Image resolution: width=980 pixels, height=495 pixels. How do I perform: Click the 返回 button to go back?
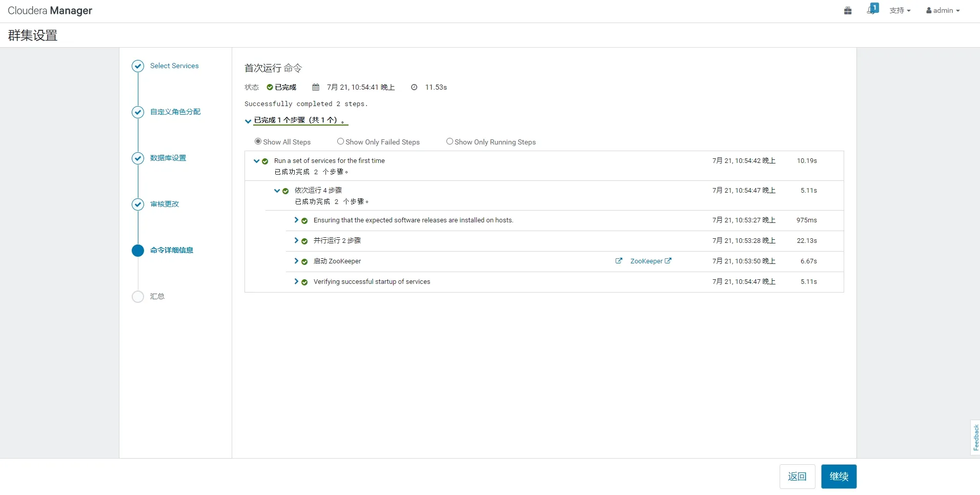[x=797, y=477]
